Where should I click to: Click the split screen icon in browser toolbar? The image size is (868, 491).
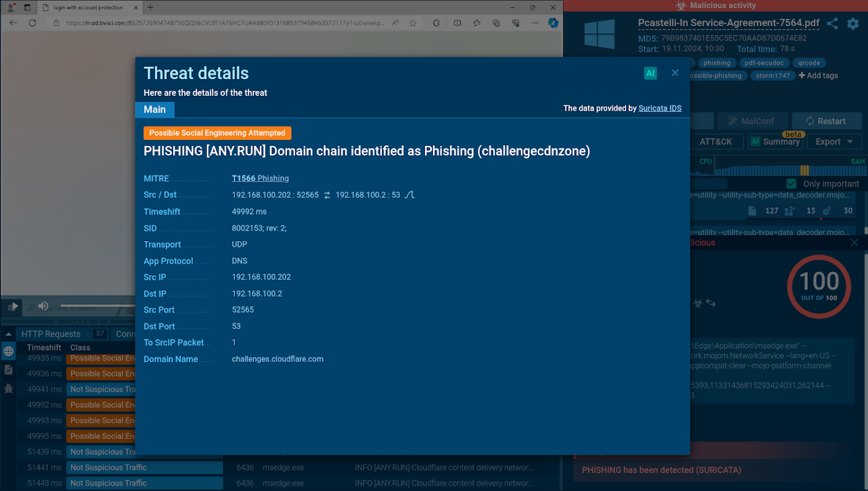[x=457, y=23]
